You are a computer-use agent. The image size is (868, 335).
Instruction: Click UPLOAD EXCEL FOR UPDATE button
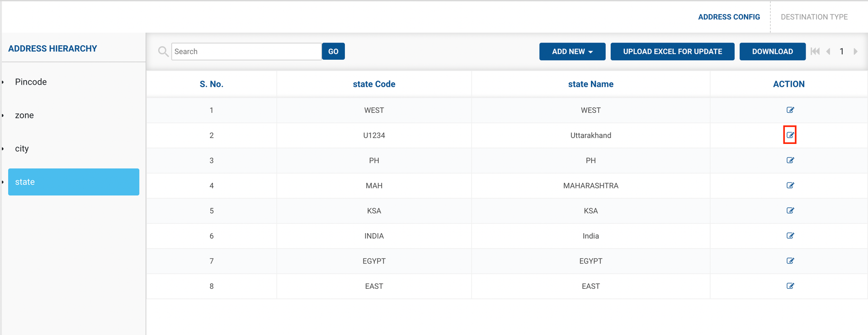[x=672, y=52]
